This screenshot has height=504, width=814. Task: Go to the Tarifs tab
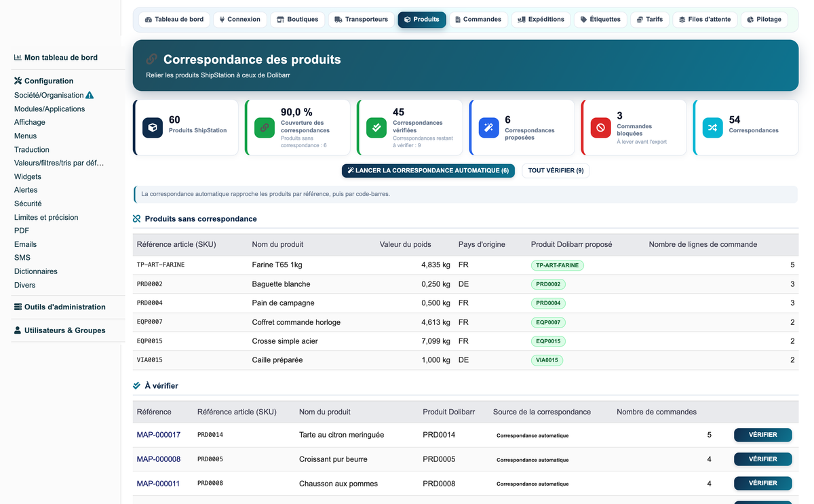coord(650,20)
